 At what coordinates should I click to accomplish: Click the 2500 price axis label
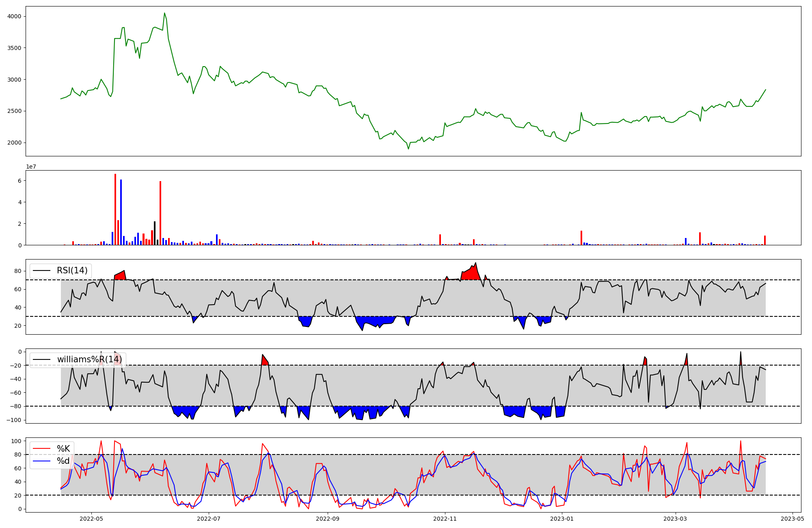[x=14, y=111]
